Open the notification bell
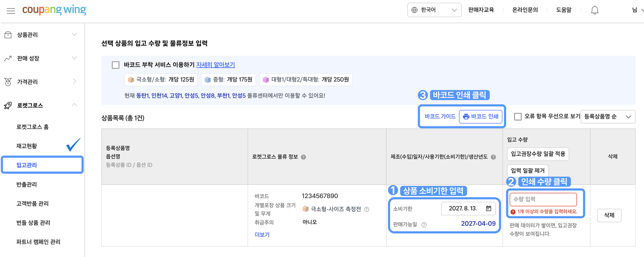This screenshot has width=644, height=257. tap(594, 10)
